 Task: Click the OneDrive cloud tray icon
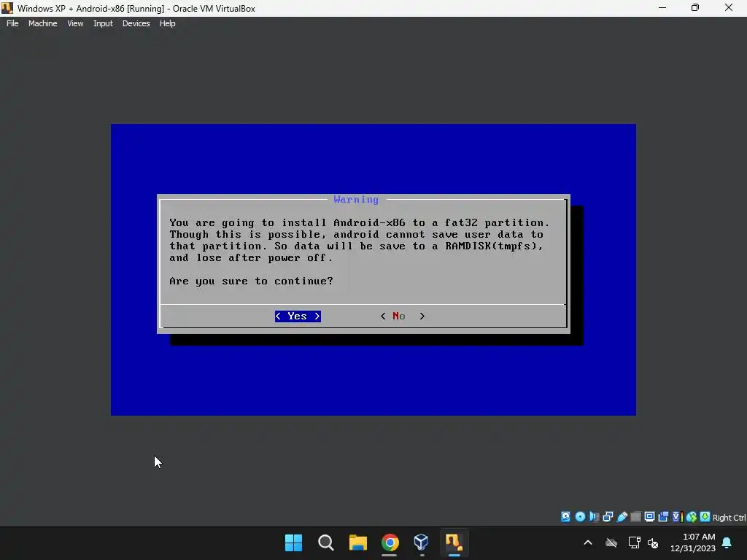(x=611, y=542)
